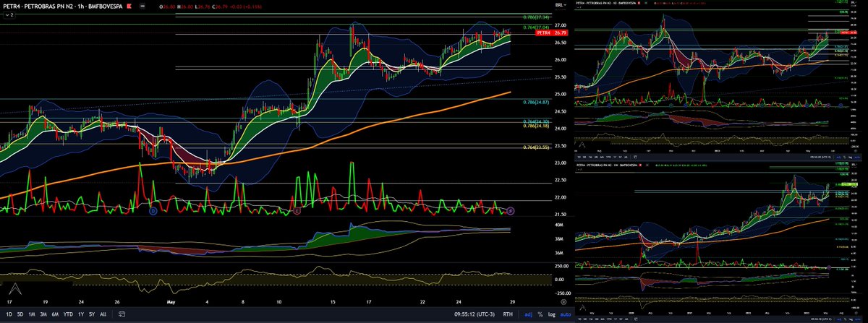Select the 3M time range
868x323 pixels.
[43, 314]
